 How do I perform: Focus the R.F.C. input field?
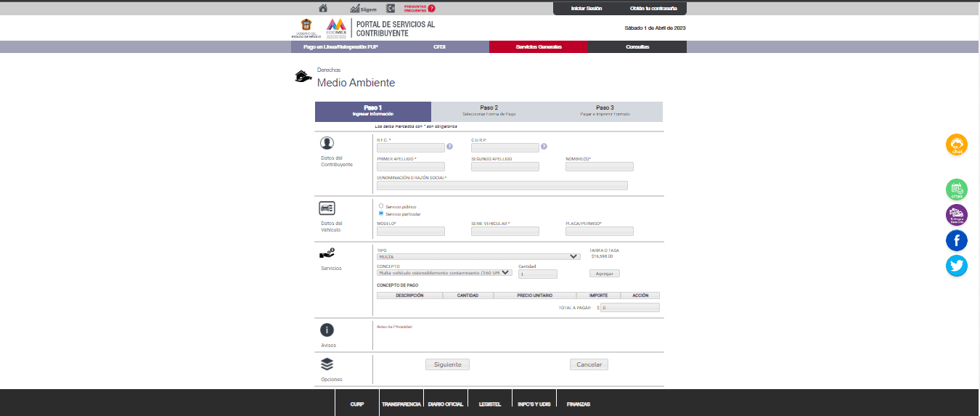coord(411,147)
